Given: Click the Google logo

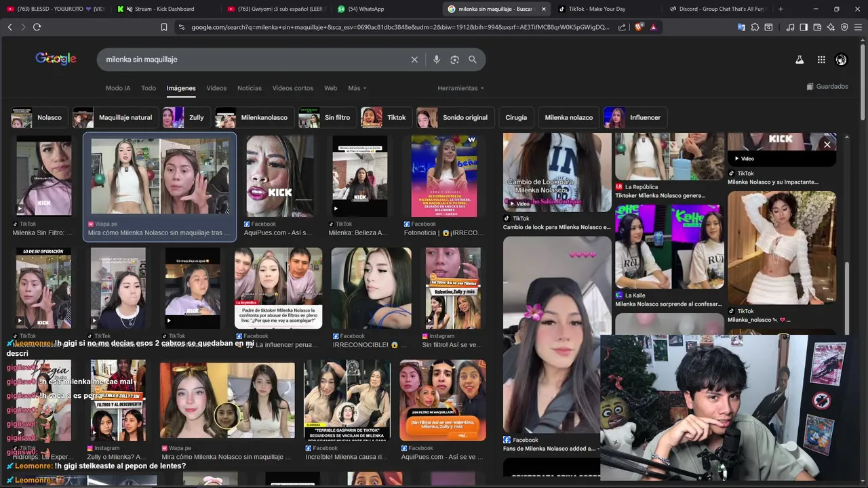Looking at the screenshot, I should (56, 59).
